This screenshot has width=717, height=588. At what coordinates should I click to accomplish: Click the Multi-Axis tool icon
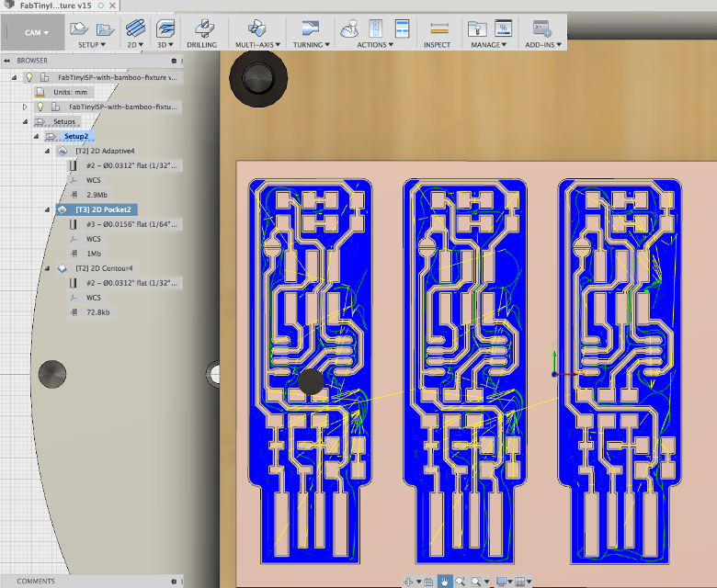[x=257, y=28]
